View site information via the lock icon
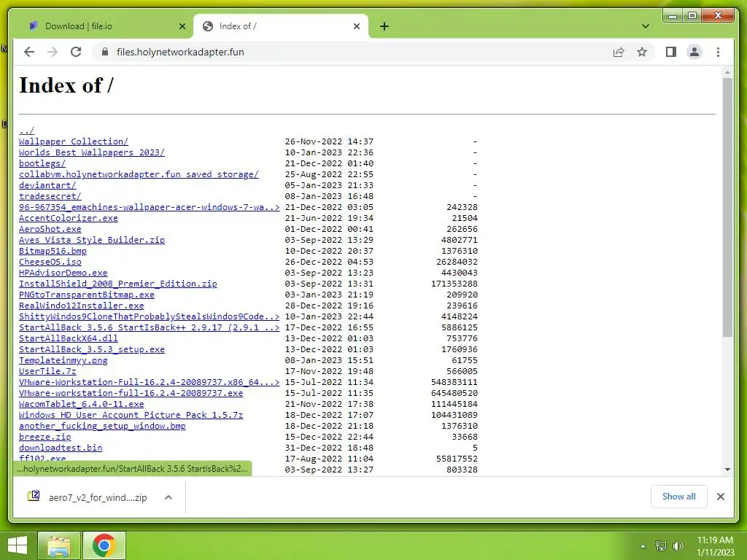This screenshot has height=560, width=747. [105, 52]
